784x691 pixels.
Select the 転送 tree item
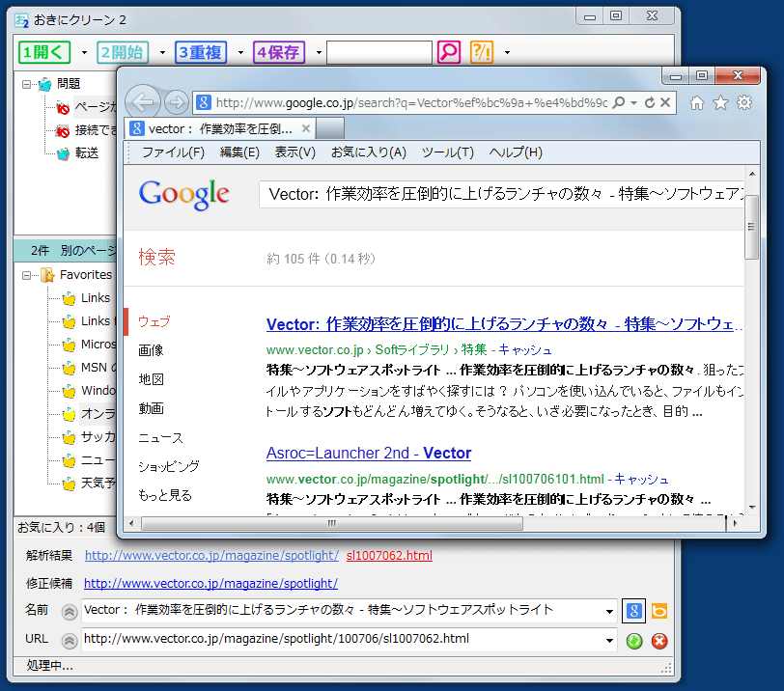click(87, 152)
